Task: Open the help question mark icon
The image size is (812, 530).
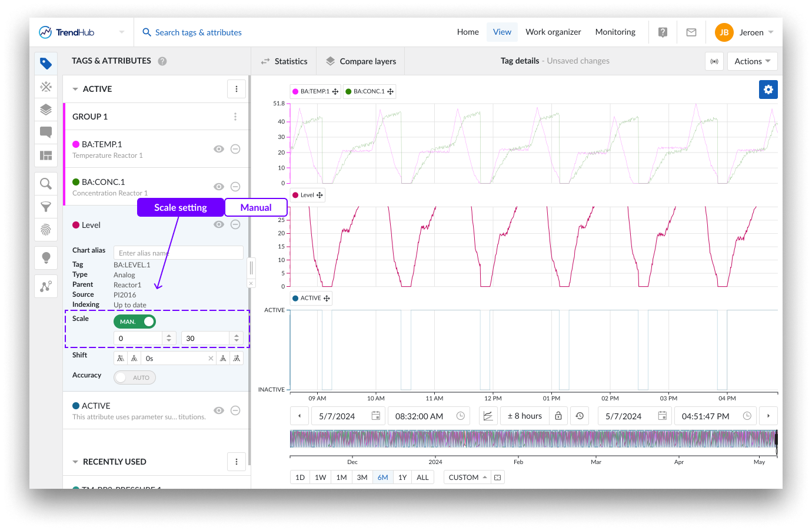Action: click(663, 32)
